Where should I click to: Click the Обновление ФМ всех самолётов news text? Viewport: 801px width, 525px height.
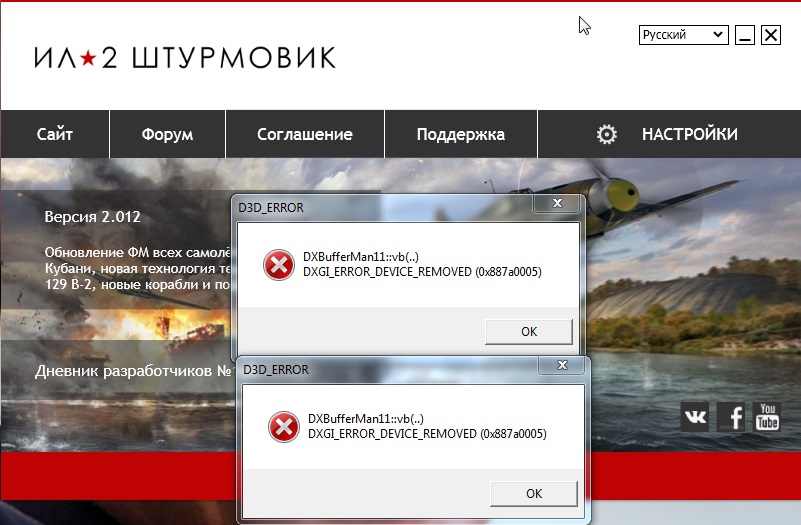(x=137, y=269)
